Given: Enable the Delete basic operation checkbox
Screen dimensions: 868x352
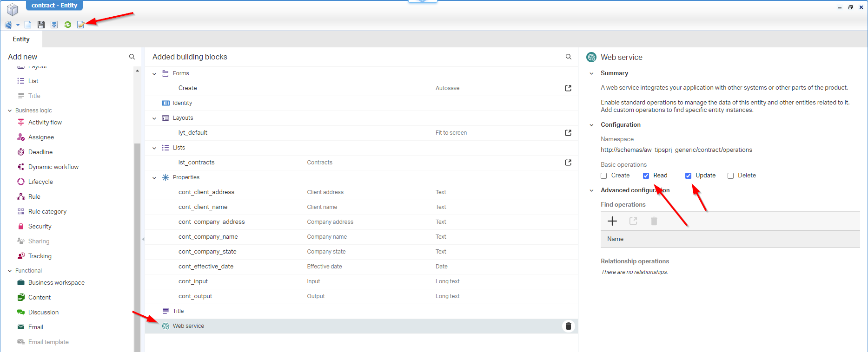Looking at the screenshot, I should point(730,176).
